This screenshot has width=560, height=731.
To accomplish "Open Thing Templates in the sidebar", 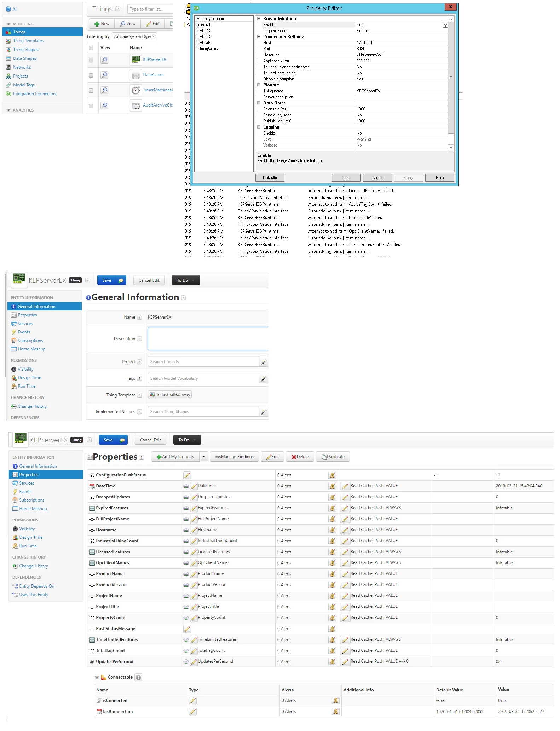I will click(x=28, y=41).
